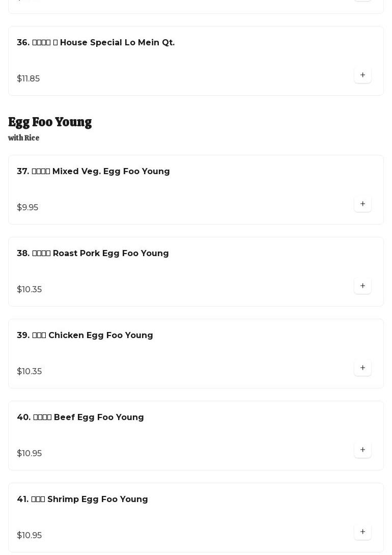Add House Special Lo Mein Qt. to order
This screenshot has height=555, width=392.
tap(362, 75)
